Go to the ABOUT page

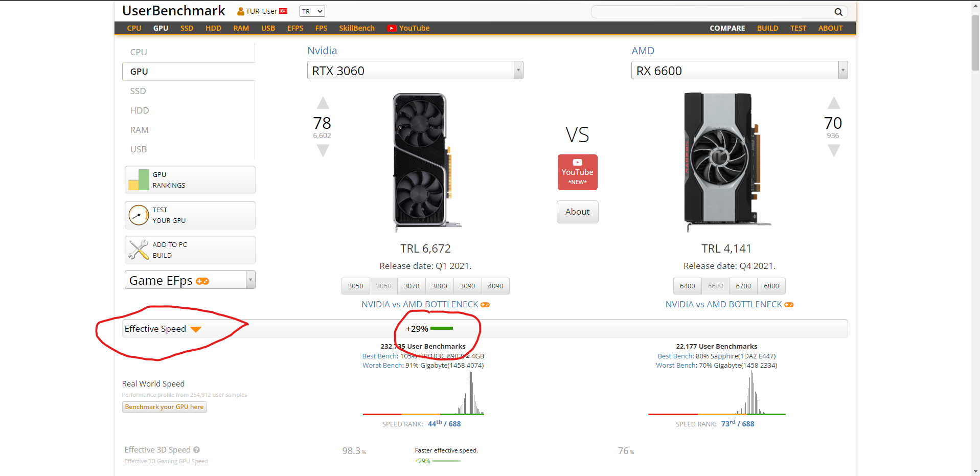(830, 28)
